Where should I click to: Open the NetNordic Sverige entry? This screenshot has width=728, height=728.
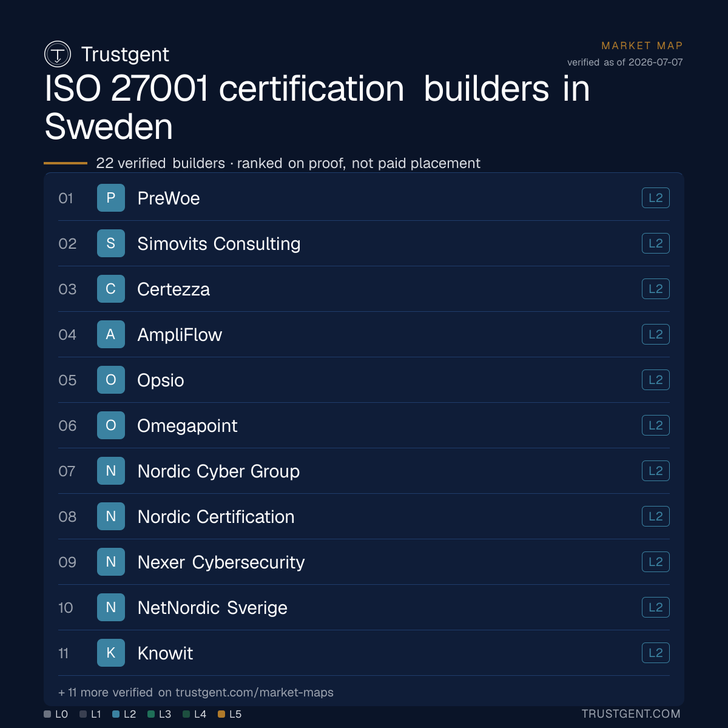[364, 607]
